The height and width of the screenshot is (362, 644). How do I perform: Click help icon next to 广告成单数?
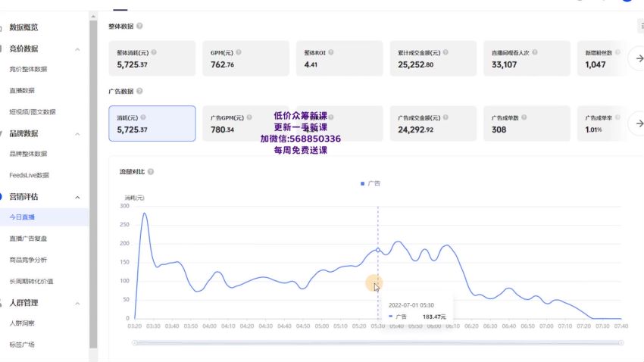pos(524,117)
